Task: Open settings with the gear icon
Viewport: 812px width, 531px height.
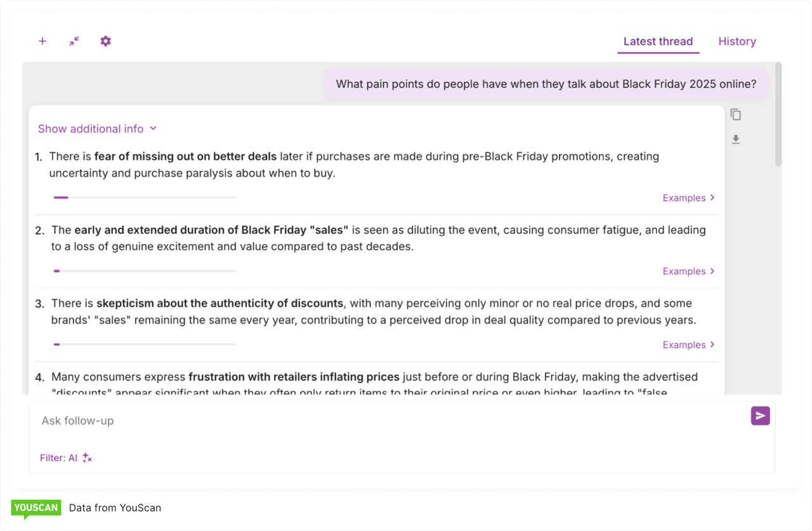Action: click(105, 41)
